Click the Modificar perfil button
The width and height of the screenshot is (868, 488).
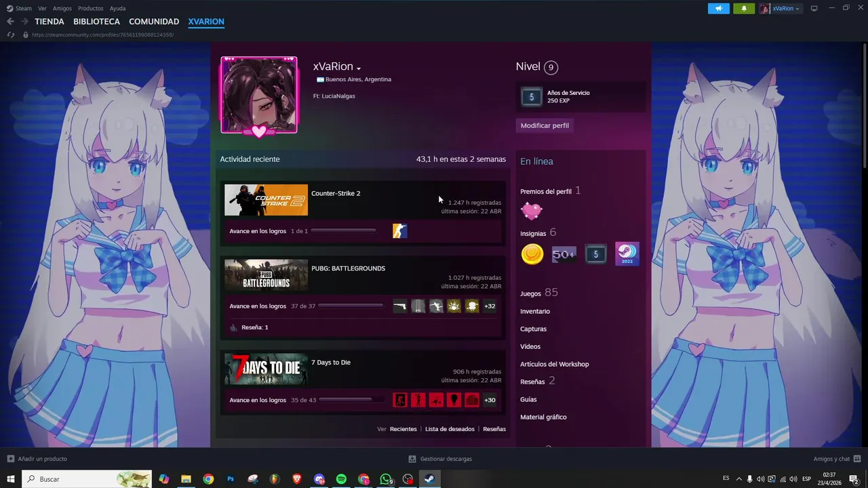tap(545, 125)
